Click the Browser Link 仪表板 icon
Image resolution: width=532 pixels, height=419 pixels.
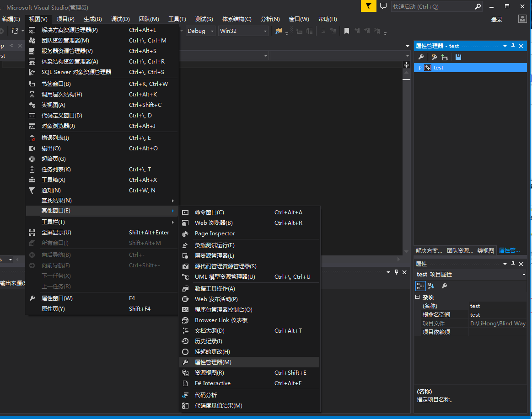pyautogui.click(x=185, y=320)
